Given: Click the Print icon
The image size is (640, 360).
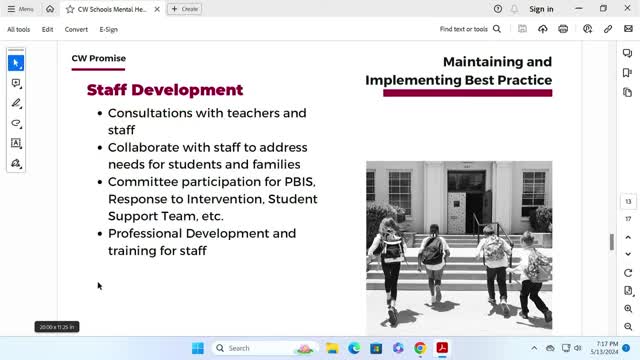Looking at the screenshot, I should point(563,29).
